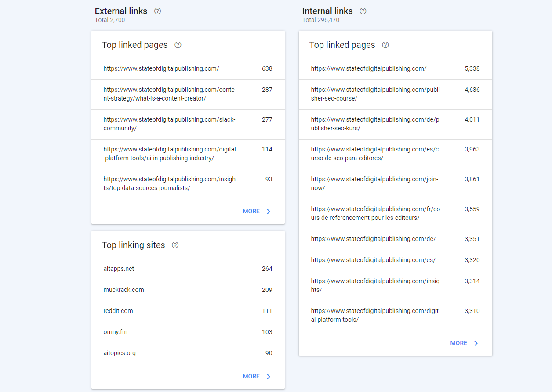Click help icon next to internal Top linked pages
Image resolution: width=552 pixels, height=392 pixels.
385,45
